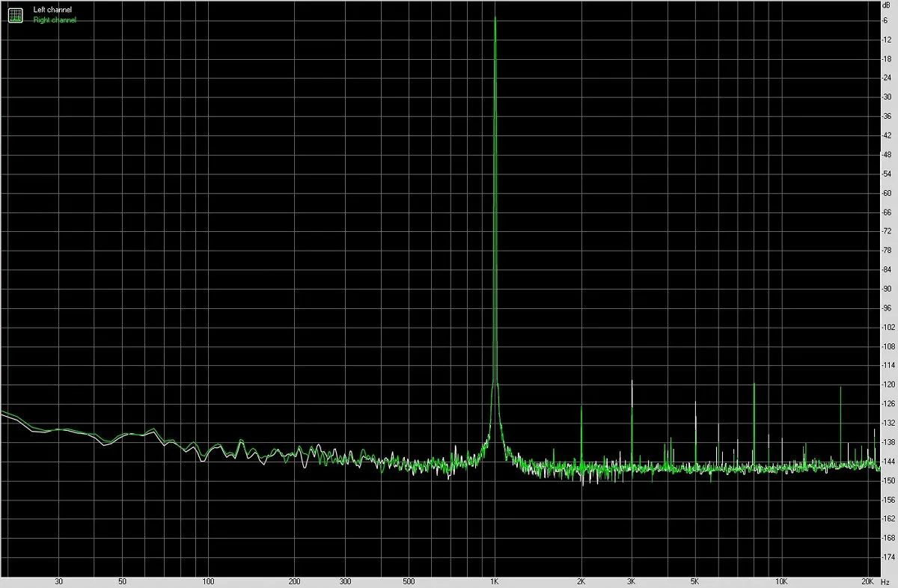Click the 500 Hz frequency axis label
The width and height of the screenshot is (898, 588).
coord(409,581)
